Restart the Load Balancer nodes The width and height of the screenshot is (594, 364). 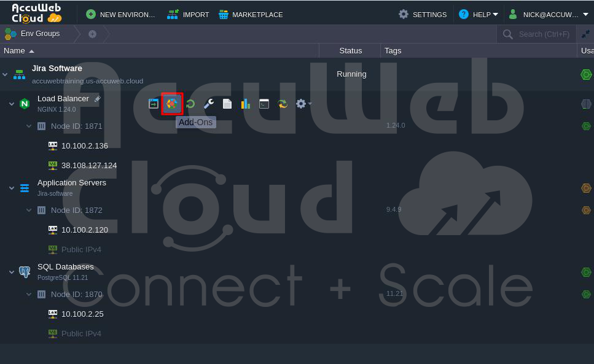190,104
